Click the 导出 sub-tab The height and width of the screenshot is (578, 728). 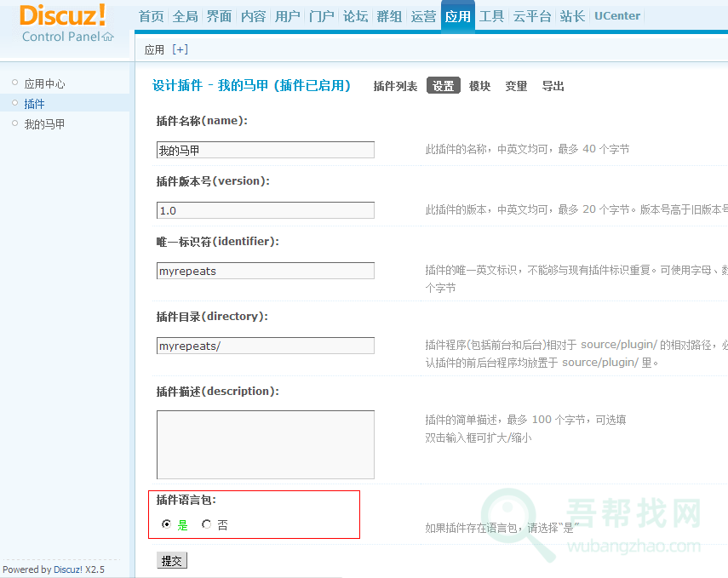(553, 86)
